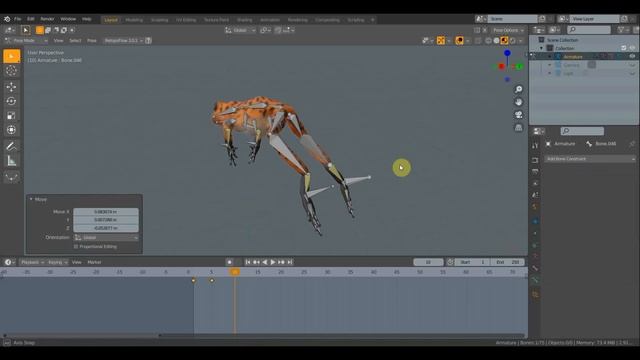Toggle Camera visibility eye in outliner
Screen dimensions: 640x360
(632, 65)
